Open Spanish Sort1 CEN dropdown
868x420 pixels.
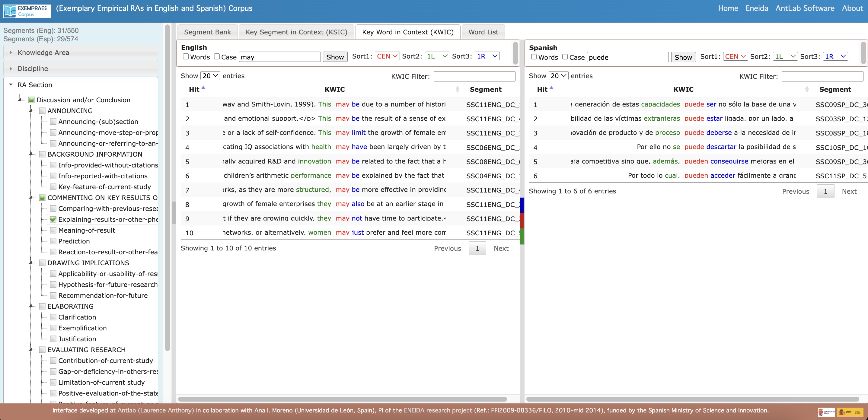pyautogui.click(x=735, y=56)
